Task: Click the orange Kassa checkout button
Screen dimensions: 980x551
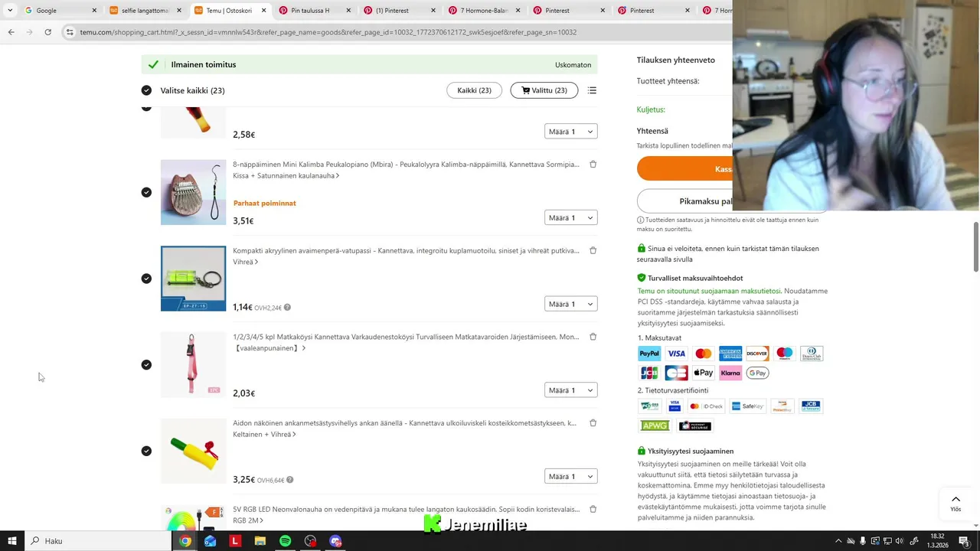Action: [684, 169]
